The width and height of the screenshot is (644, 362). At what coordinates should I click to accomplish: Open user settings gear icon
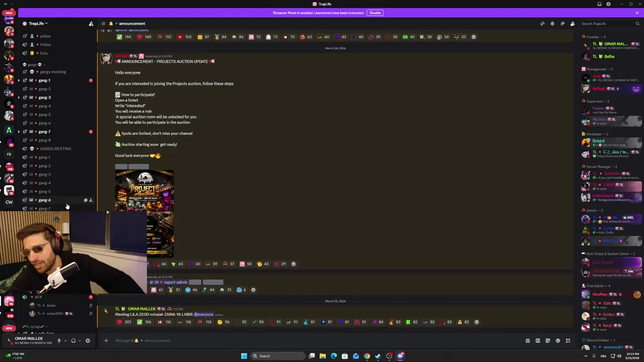pyautogui.click(x=88, y=340)
